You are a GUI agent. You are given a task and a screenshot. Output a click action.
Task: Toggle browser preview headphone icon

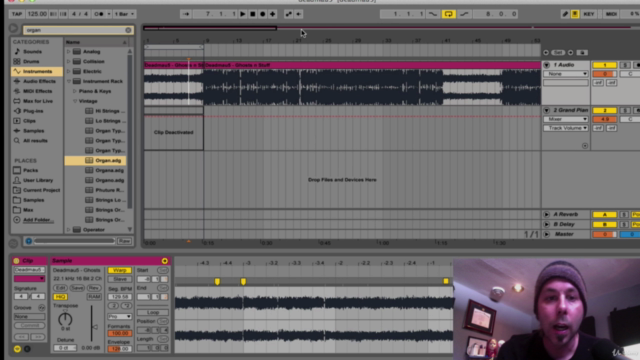29,241
